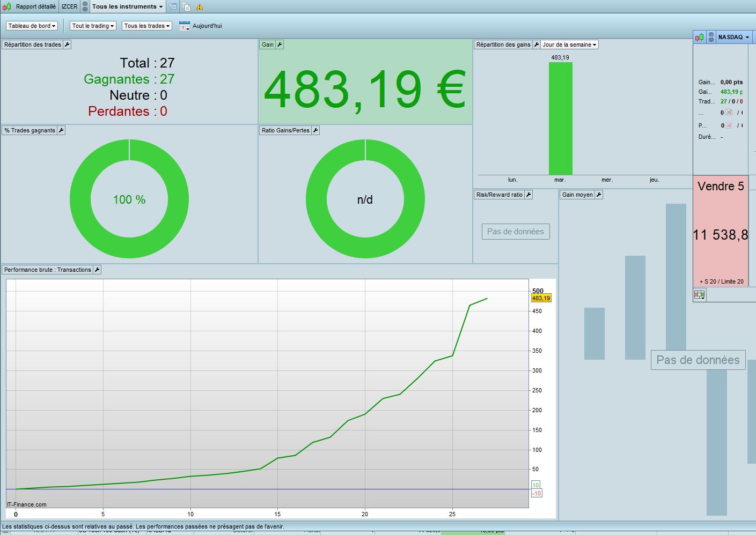Open the calendar date picker icon

[x=184, y=26]
